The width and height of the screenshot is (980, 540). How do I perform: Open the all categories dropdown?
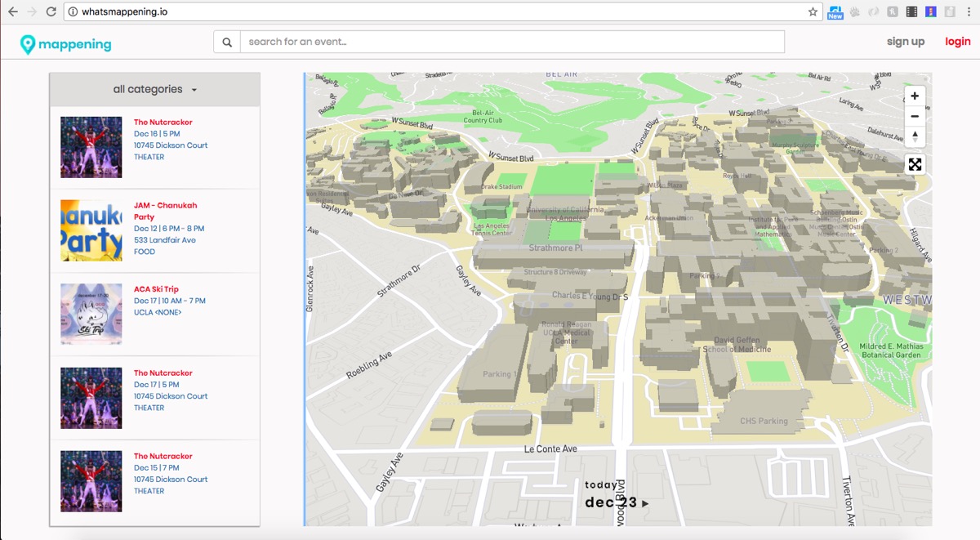(x=155, y=90)
